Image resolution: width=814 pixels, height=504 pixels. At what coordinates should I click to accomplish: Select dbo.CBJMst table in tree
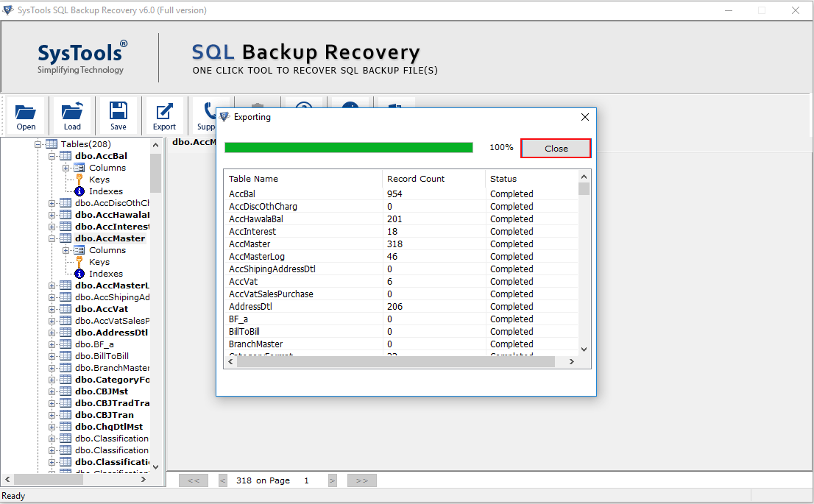coord(102,391)
